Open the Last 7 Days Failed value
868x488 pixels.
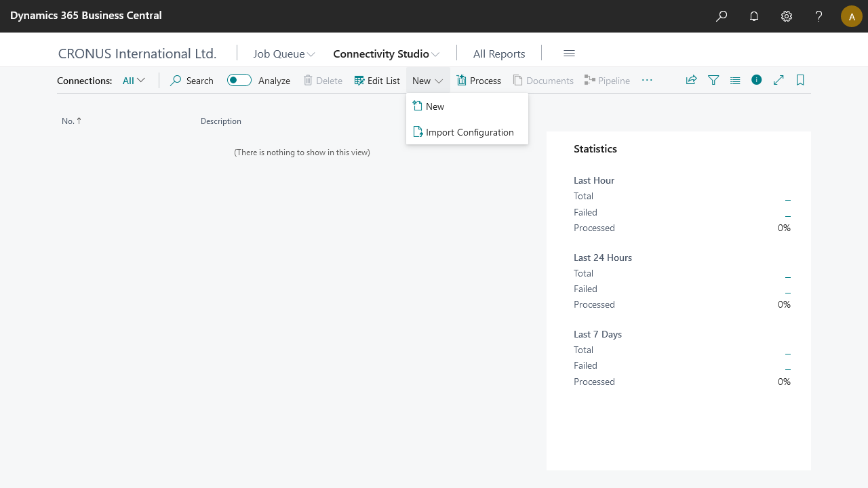(788, 365)
